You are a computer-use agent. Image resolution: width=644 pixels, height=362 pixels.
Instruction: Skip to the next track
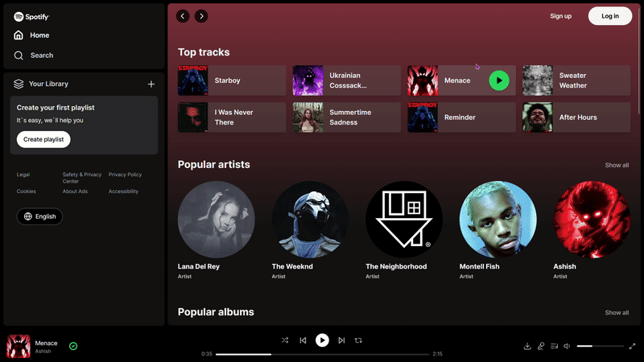341,340
